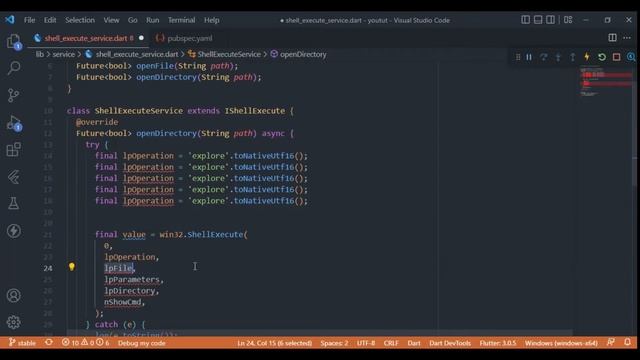Open the lightning bolt activity icon
The width and height of the screenshot is (640, 360).
13,231
